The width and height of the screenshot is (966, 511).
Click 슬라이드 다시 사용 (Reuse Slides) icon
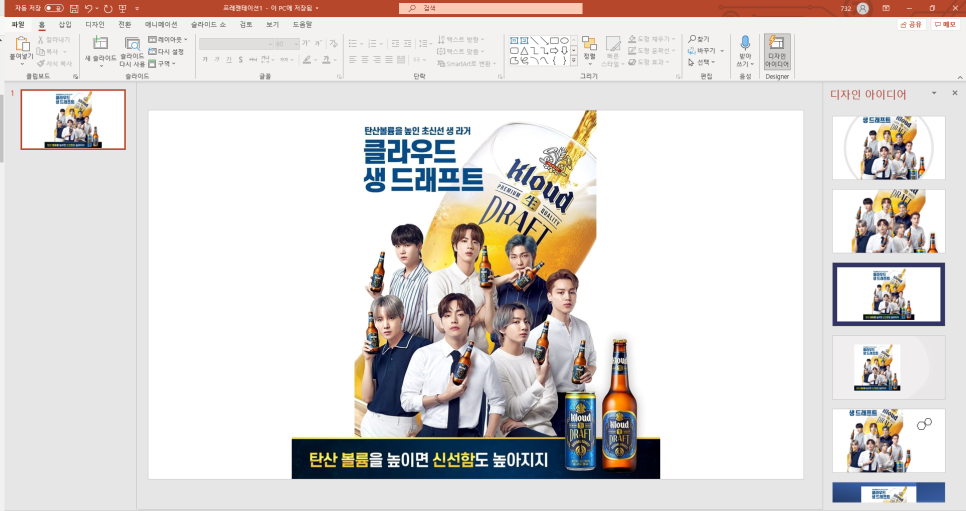pos(132,44)
